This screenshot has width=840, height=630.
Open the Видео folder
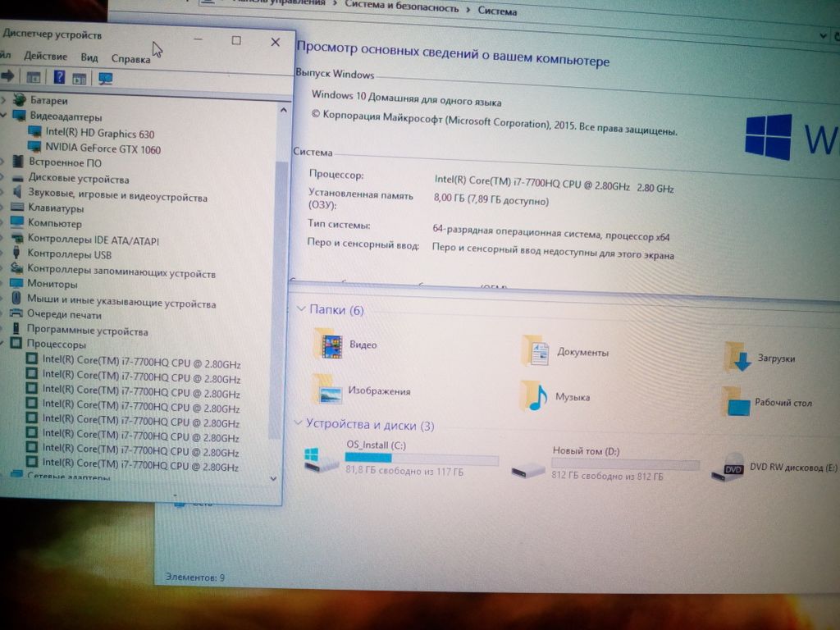click(x=332, y=345)
